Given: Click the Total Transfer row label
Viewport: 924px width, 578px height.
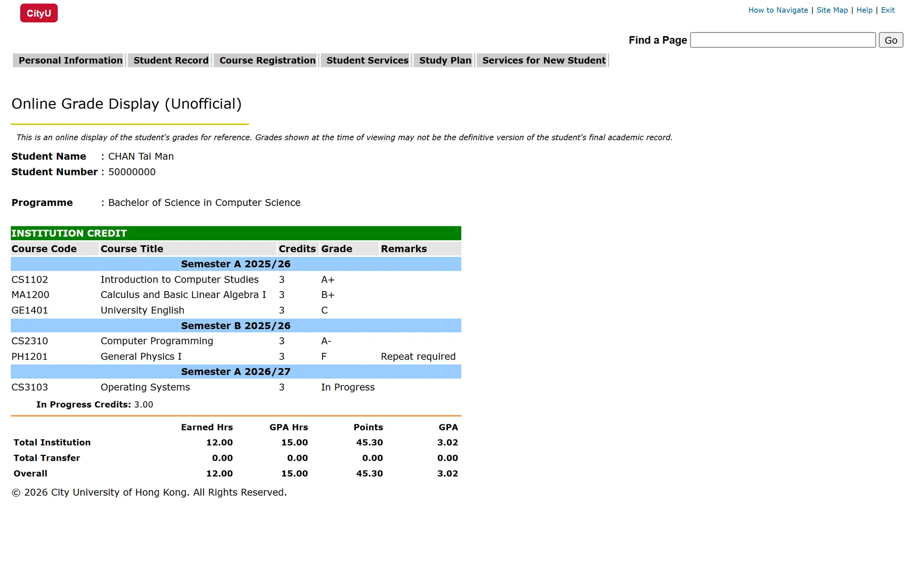Looking at the screenshot, I should pos(47,458).
